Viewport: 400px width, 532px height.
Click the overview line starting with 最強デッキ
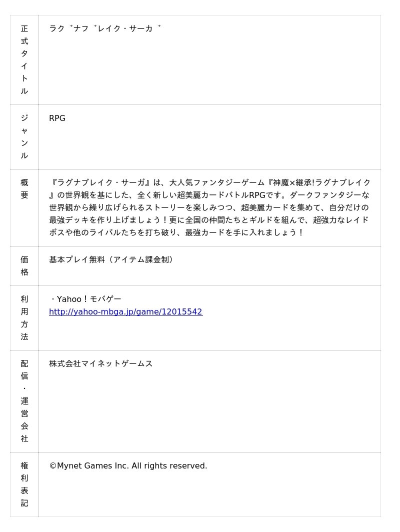(x=209, y=220)
